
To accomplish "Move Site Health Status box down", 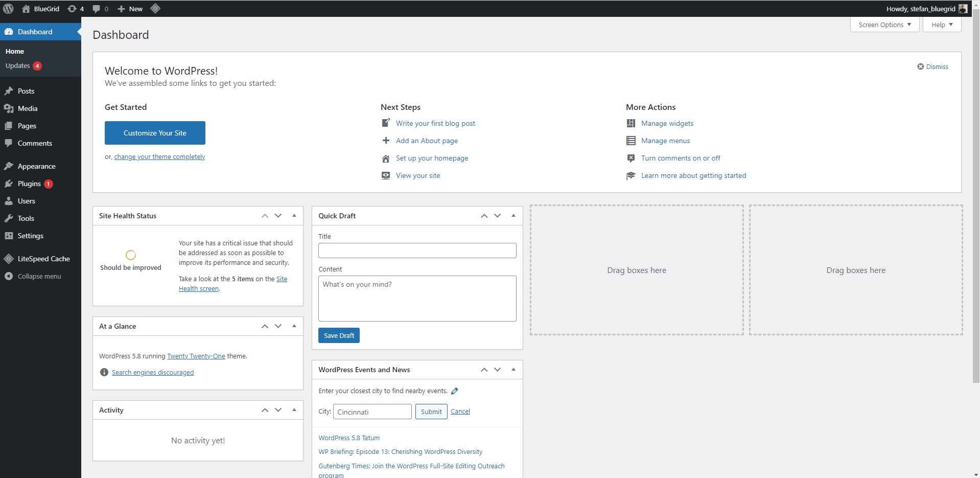I will click(278, 216).
